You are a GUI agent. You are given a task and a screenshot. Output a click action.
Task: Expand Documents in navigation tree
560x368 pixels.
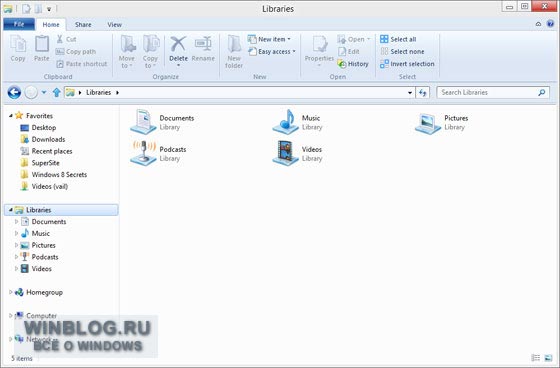click(16, 222)
